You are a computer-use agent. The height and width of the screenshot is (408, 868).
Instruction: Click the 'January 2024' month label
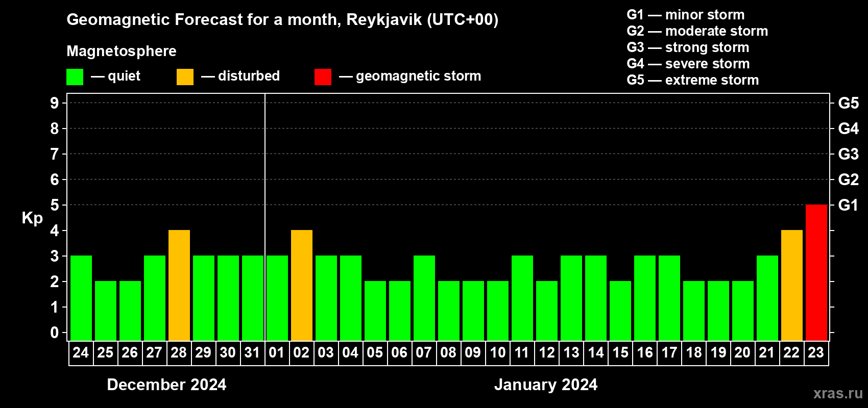[x=546, y=385]
